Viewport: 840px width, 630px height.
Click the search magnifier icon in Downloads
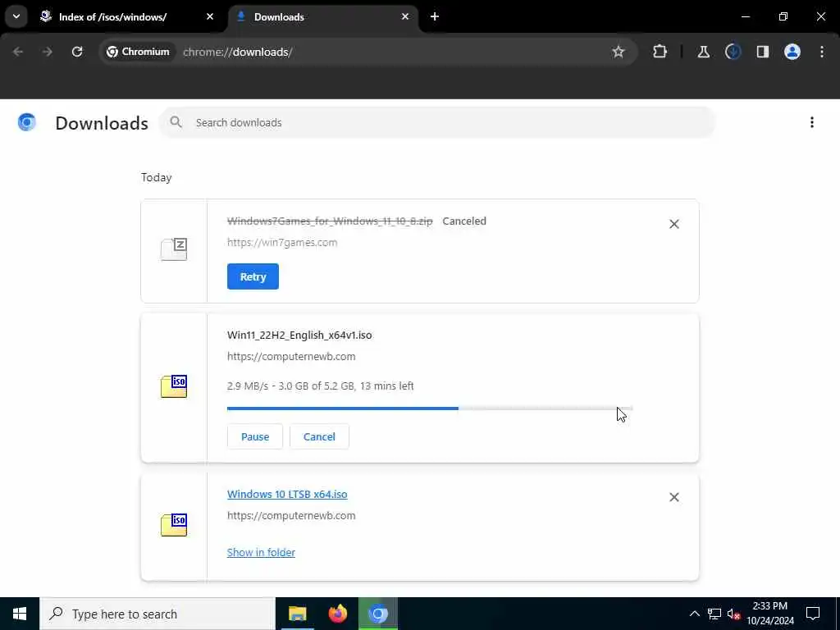click(x=176, y=122)
